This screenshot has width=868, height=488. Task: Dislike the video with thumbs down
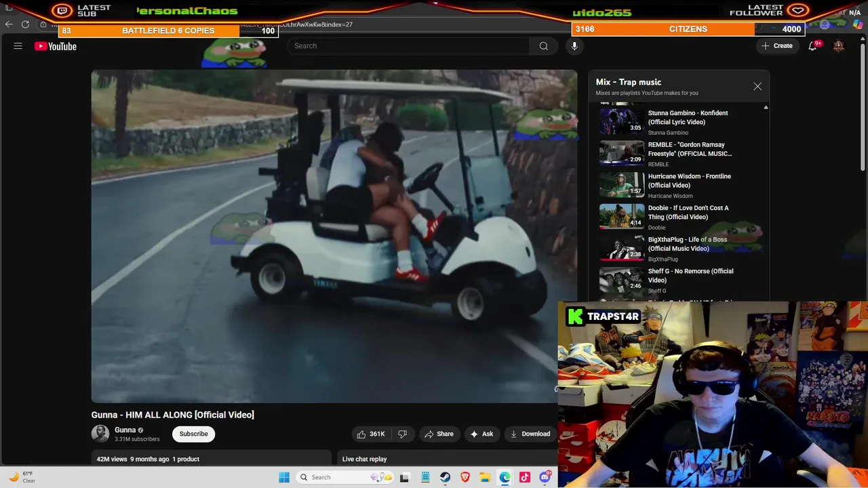(x=402, y=434)
